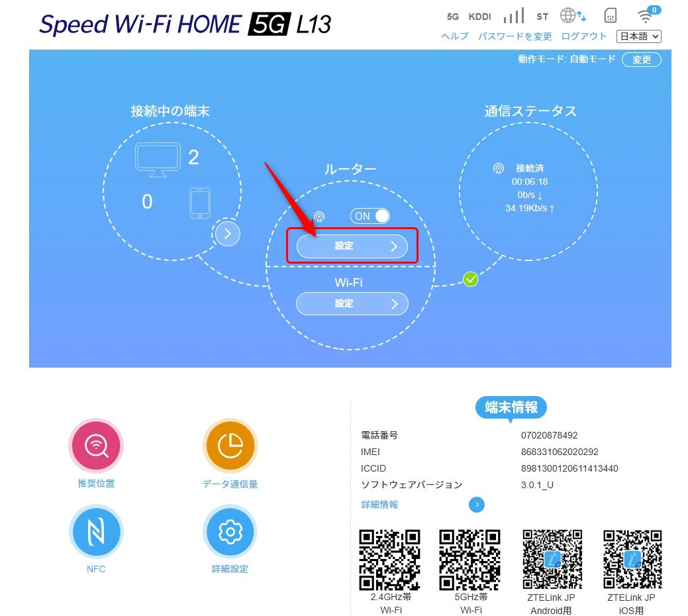Click the globe network status icon
The height and width of the screenshot is (616, 688).
(x=573, y=15)
